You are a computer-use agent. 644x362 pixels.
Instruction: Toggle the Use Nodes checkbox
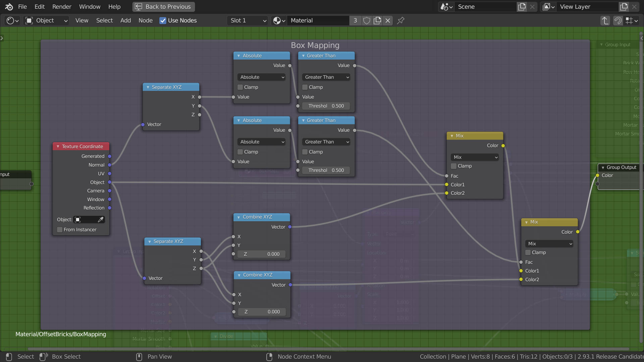[163, 20]
